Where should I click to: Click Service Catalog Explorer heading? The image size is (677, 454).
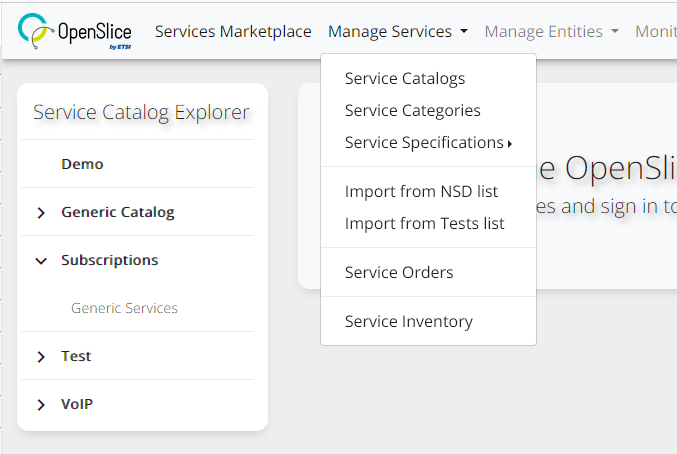click(x=141, y=112)
